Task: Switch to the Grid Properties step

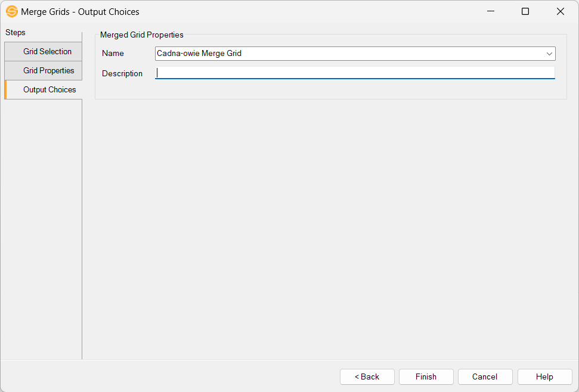Action: [48, 71]
